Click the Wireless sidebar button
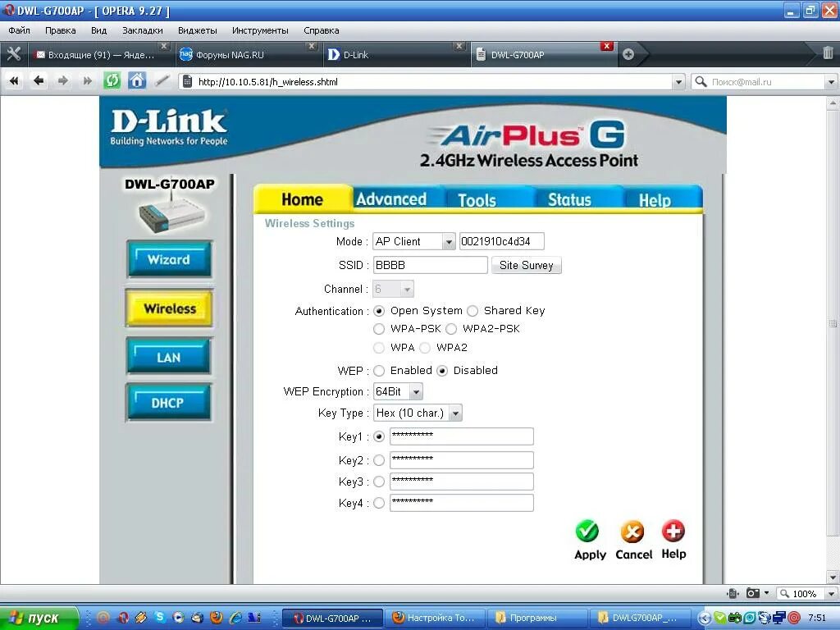 pos(169,308)
